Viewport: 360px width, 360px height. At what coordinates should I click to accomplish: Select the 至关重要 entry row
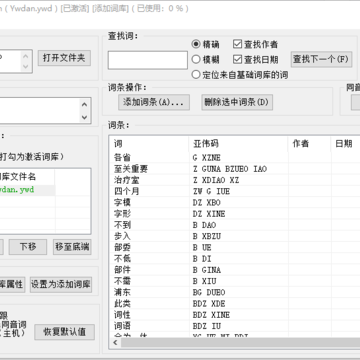tap(235, 169)
